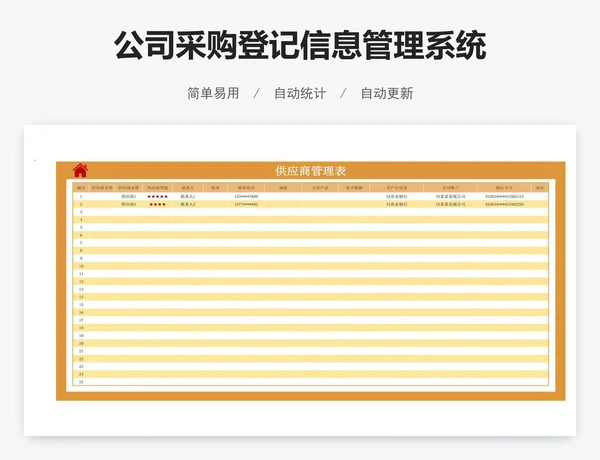Click the four-star rating in row 2
The image size is (600, 460).
point(157,204)
